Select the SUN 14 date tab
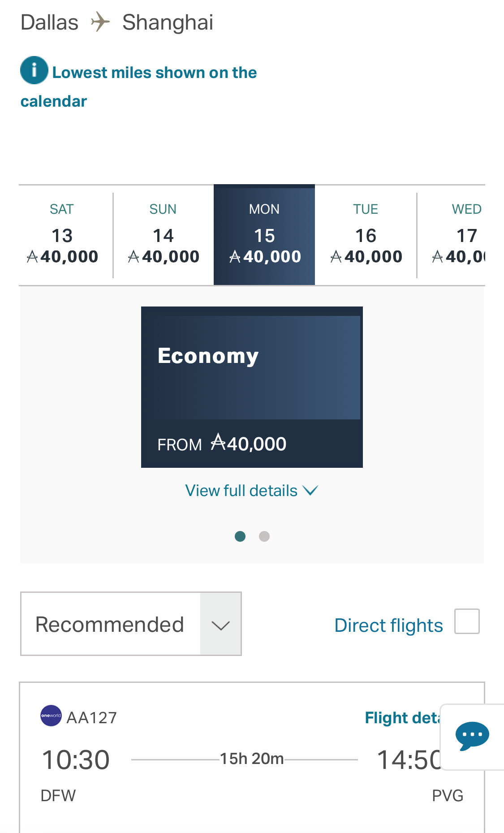Viewport: 504px width, 833px height. pos(163,235)
